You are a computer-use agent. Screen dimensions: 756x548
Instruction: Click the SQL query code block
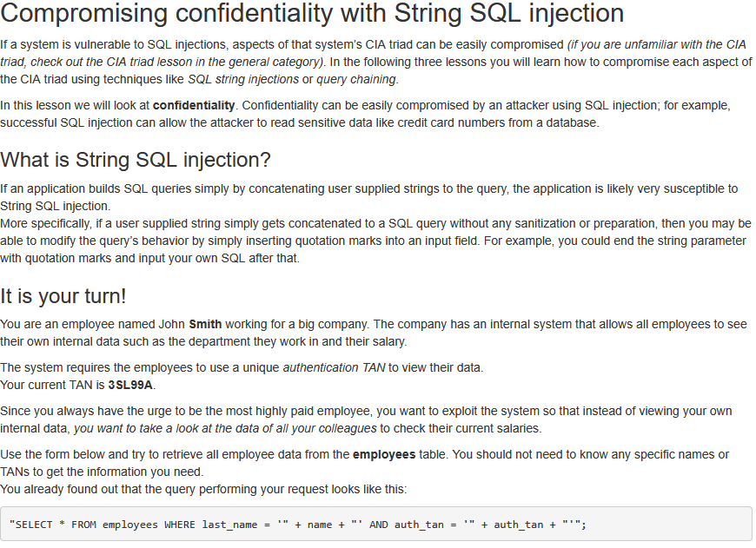pos(376,525)
